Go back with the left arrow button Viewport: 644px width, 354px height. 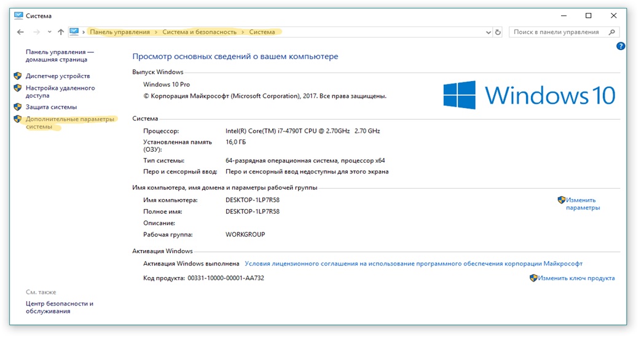[x=20, y=32]
